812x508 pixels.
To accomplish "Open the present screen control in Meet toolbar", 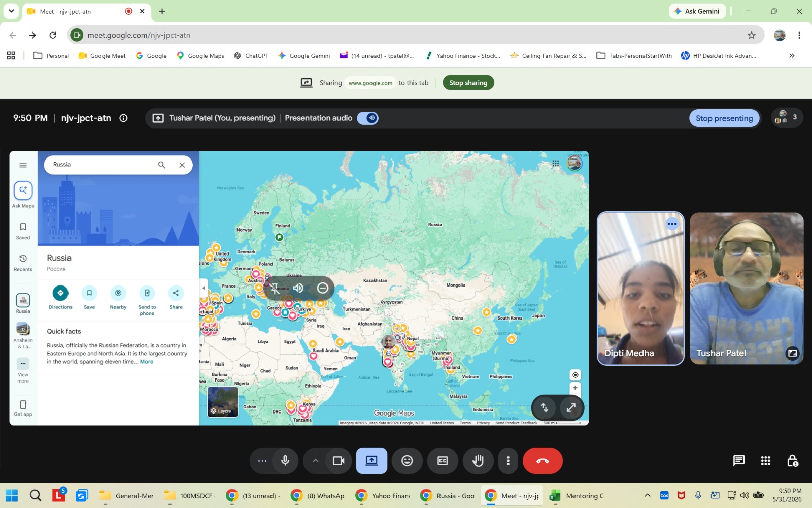I will click(x=371, y=461).
